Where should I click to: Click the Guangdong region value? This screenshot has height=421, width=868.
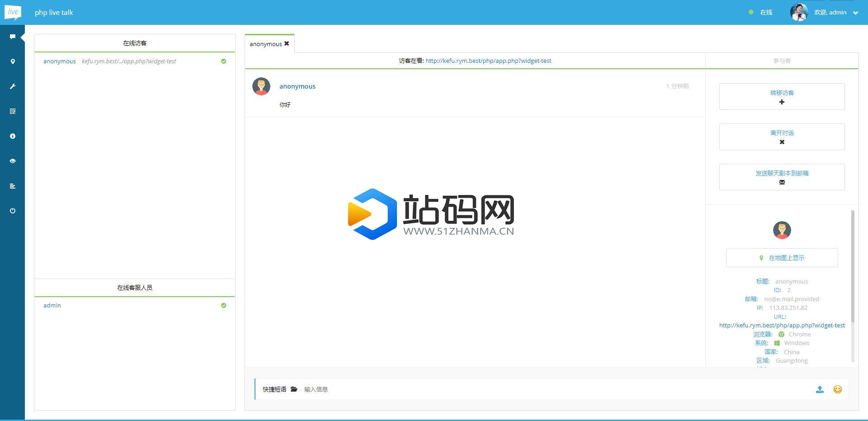click(x=792, y=360)
